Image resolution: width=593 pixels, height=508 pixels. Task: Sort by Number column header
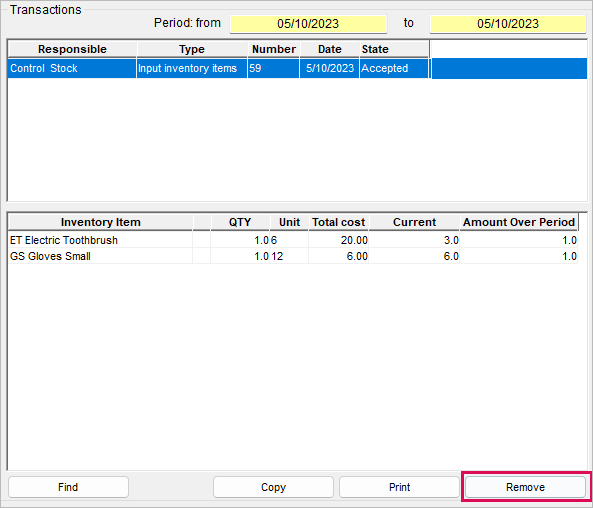tap(274, 49)
